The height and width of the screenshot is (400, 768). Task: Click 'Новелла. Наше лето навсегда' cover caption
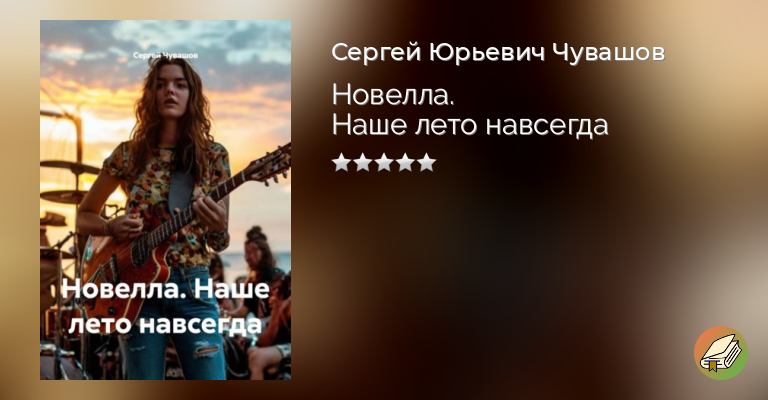point(166,307)
